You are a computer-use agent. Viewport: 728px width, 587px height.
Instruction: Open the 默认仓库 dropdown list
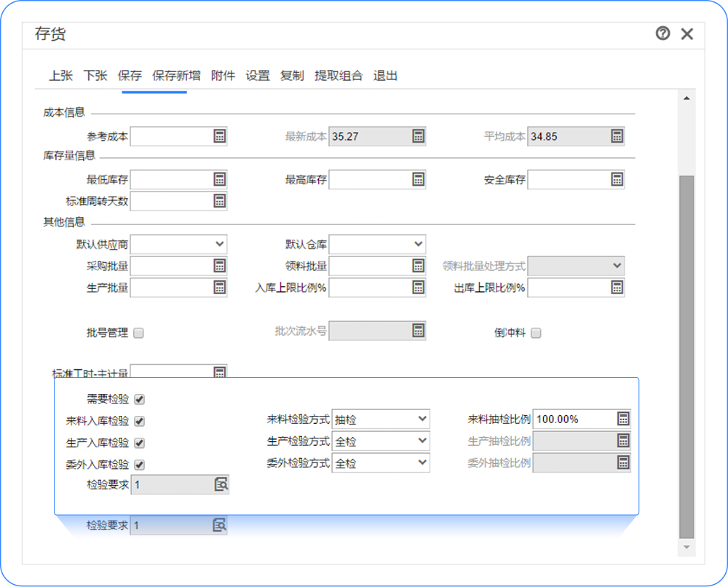coord(418,244)
